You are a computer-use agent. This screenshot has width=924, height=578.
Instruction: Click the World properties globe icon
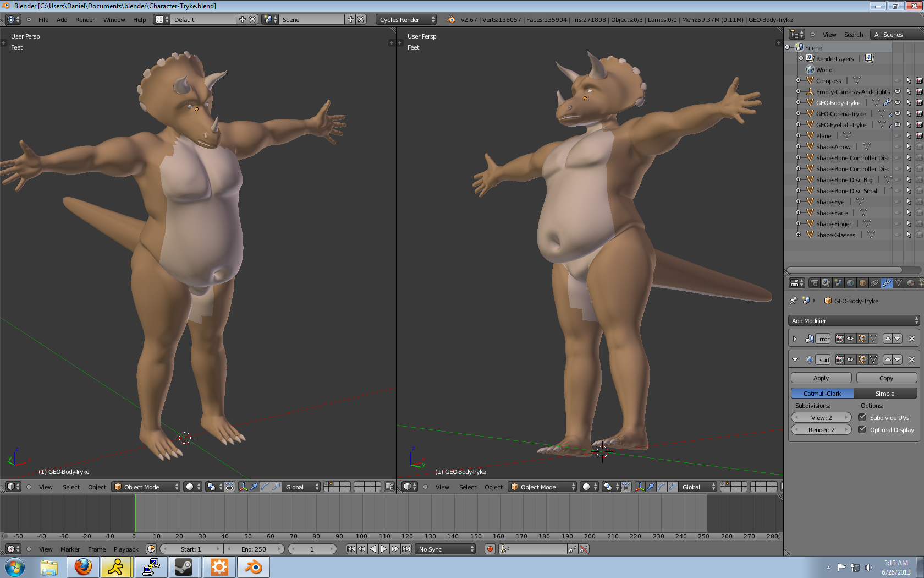[x=850, y=283]
